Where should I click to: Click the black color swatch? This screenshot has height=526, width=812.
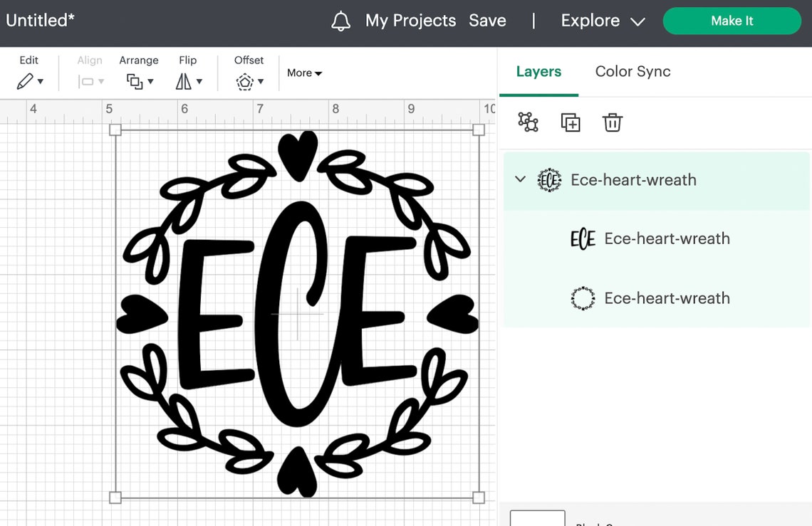click(537, 521)
